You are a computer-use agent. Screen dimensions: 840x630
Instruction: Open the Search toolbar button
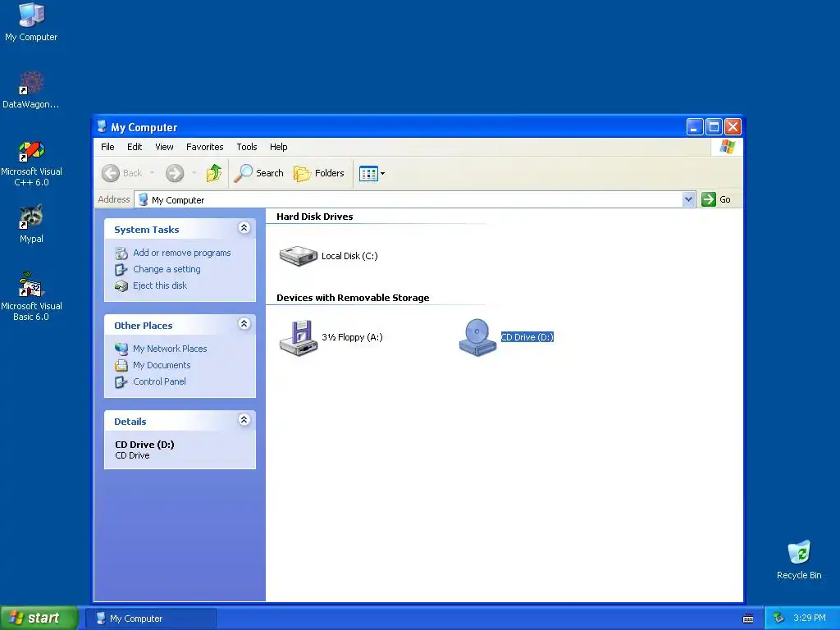click(x=258, y=173)
